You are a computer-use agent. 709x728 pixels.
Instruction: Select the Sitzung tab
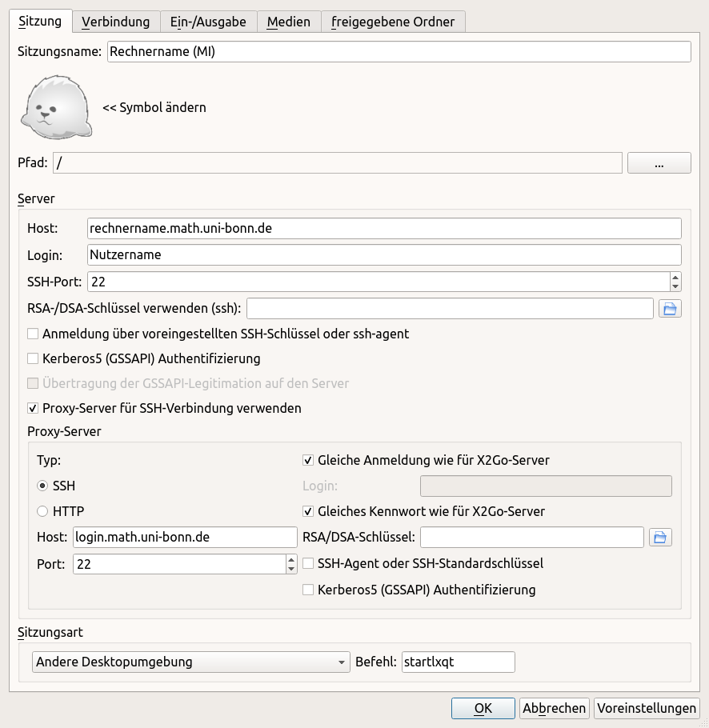pyautogui.click(x=40, y=22)
